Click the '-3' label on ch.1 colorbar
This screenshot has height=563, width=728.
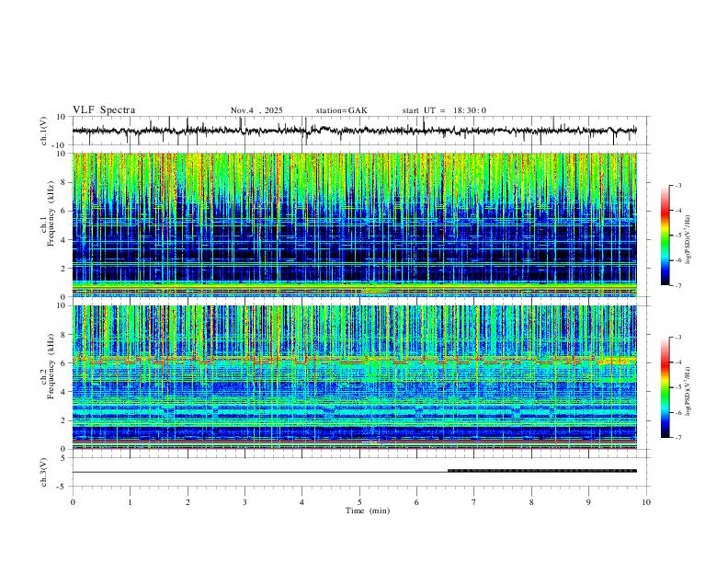point(677,185)
